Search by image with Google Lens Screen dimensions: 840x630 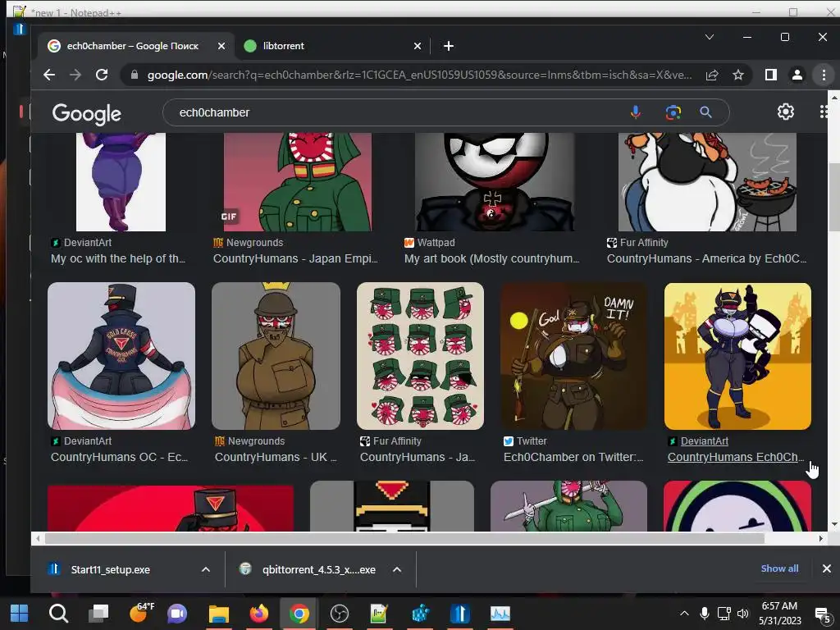pyautogui.click(x=673, y=112)
